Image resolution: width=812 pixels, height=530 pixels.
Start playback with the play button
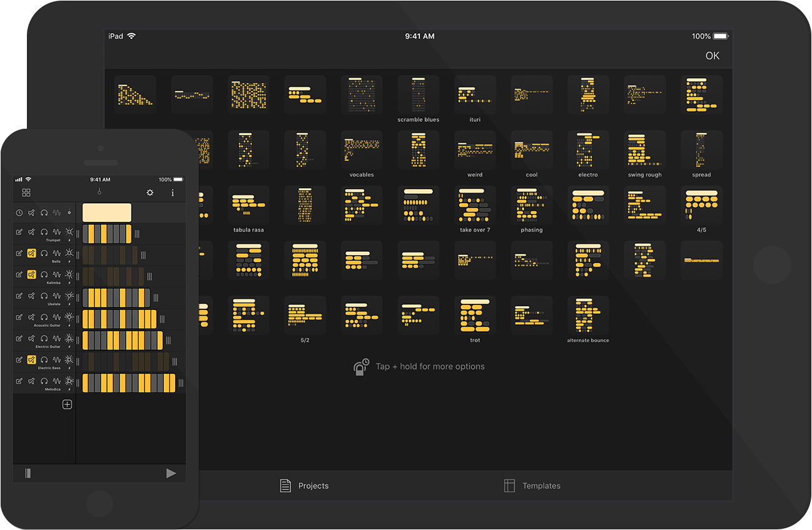coord(171,473)
